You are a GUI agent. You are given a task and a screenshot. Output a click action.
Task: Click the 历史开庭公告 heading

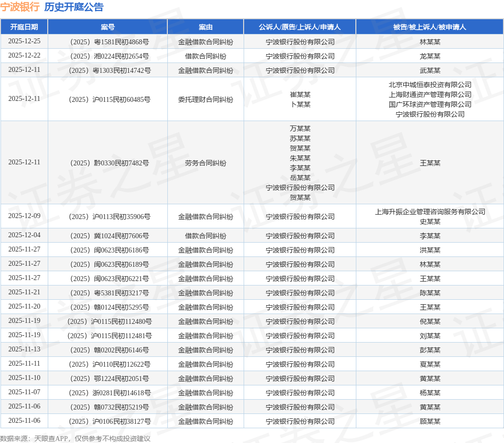point(74,7)
